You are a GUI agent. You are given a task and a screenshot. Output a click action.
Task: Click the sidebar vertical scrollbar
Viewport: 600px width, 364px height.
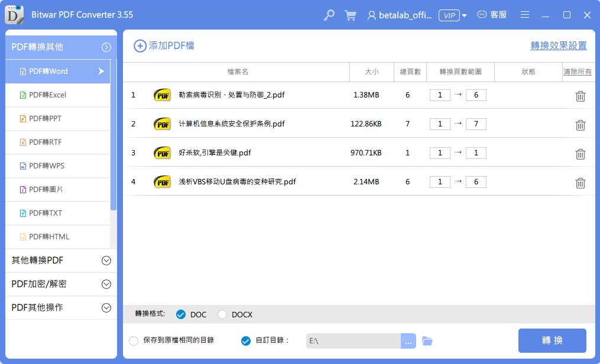(113, 135)
